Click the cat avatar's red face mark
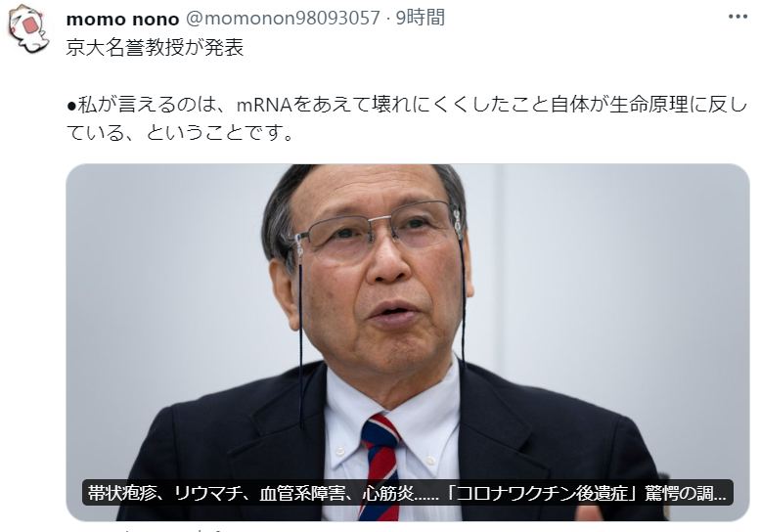760x532 pixels. coord(30,24)
